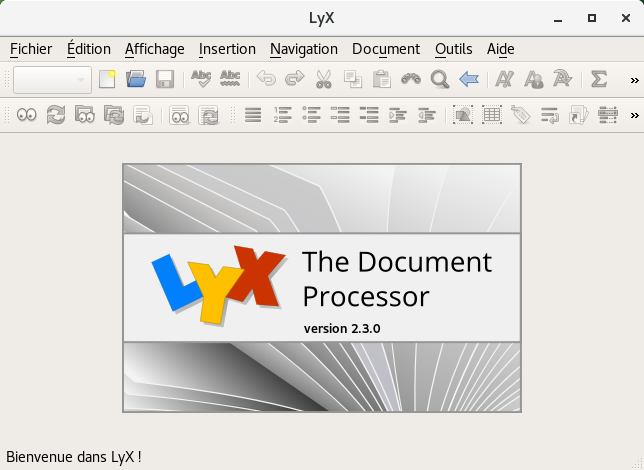This screenshot has height=470, width=644.
Task: Close the LyX window
Action: [626, 18]
